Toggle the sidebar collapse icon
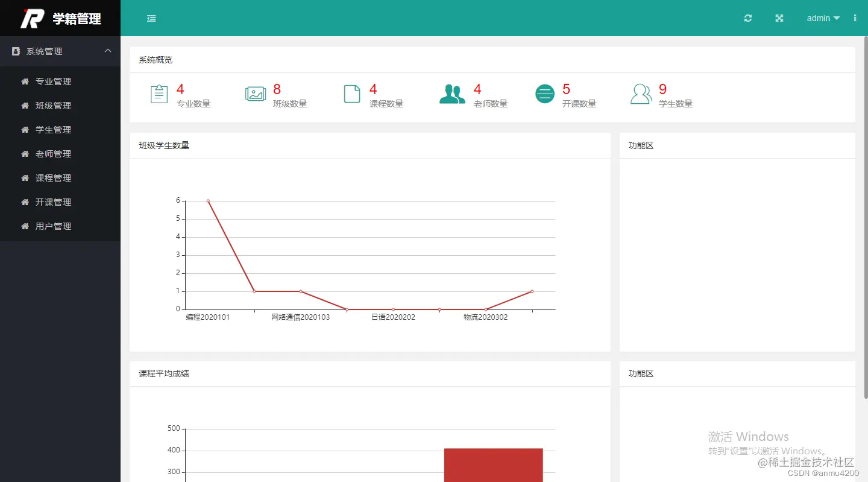Screen dimensions: 868x482 [x=151, y=19]
